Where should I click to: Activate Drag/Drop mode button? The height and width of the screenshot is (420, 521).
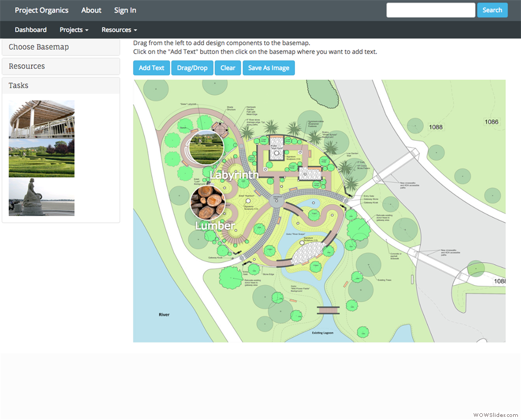[192, 68]
